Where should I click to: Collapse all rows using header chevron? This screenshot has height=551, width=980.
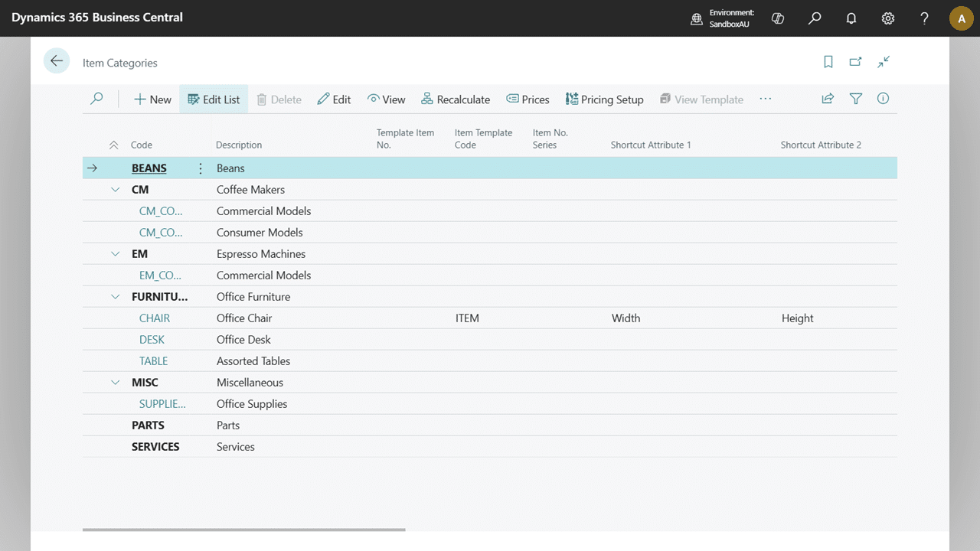click(x=114, y=145)
